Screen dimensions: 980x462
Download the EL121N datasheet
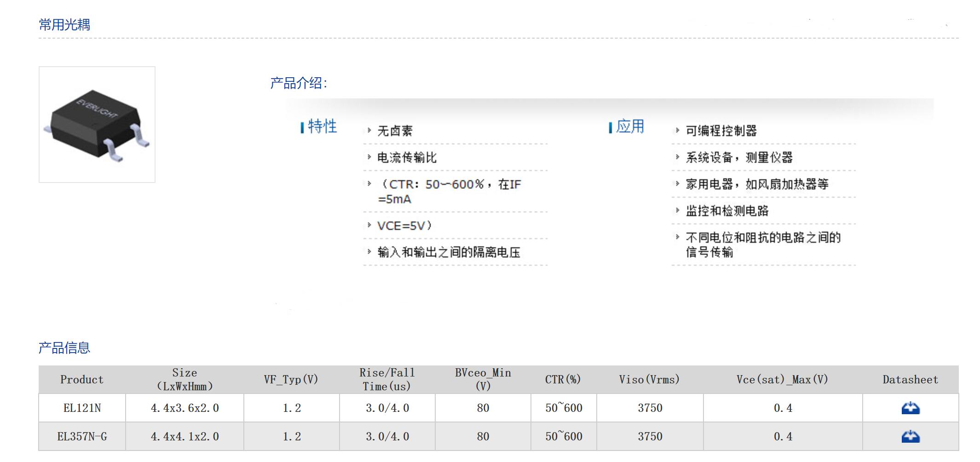coord(910,408)
